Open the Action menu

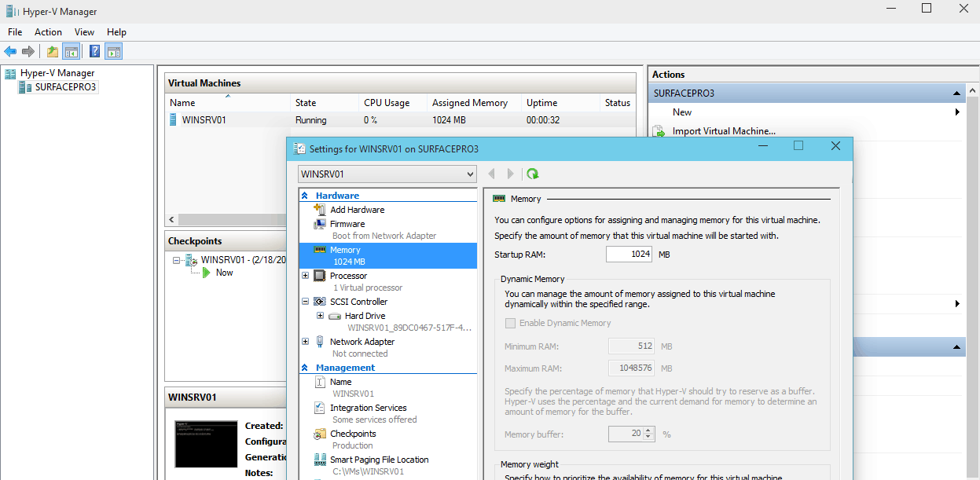tap(48, 32)
